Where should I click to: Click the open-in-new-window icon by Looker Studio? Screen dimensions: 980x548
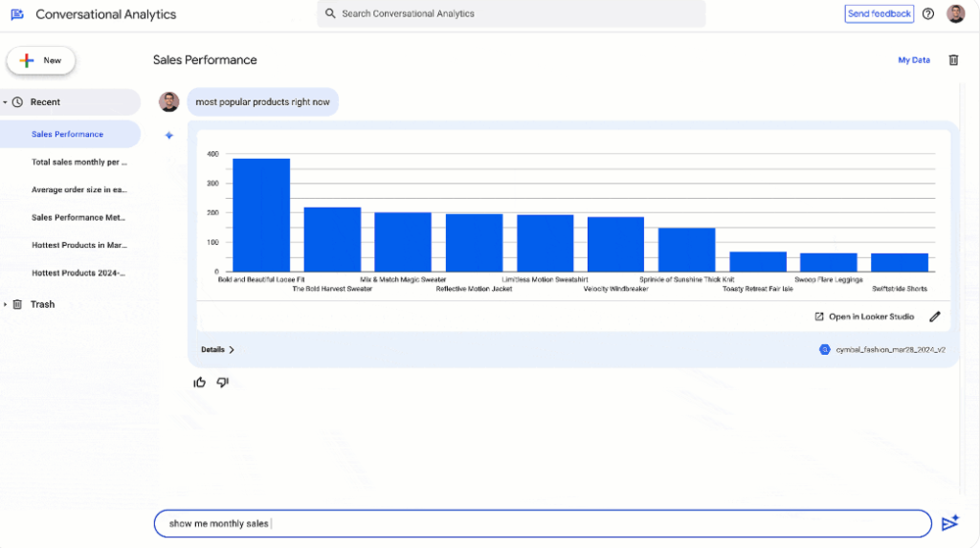(x=819, y=317)
